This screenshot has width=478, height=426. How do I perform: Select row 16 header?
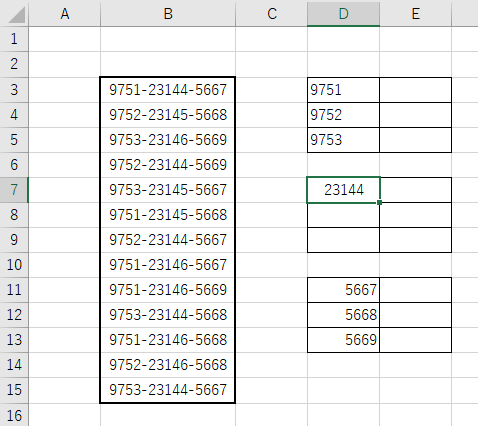click(x=14, y=415)
